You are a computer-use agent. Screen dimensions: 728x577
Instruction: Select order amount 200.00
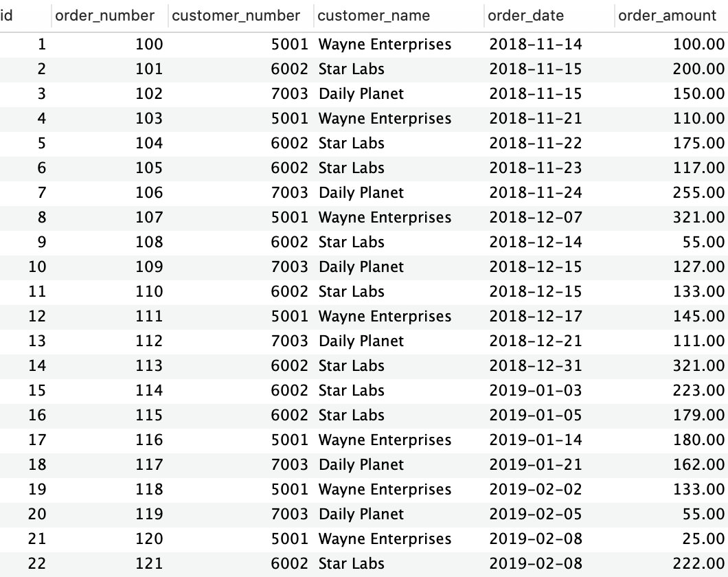pos(698,69)
